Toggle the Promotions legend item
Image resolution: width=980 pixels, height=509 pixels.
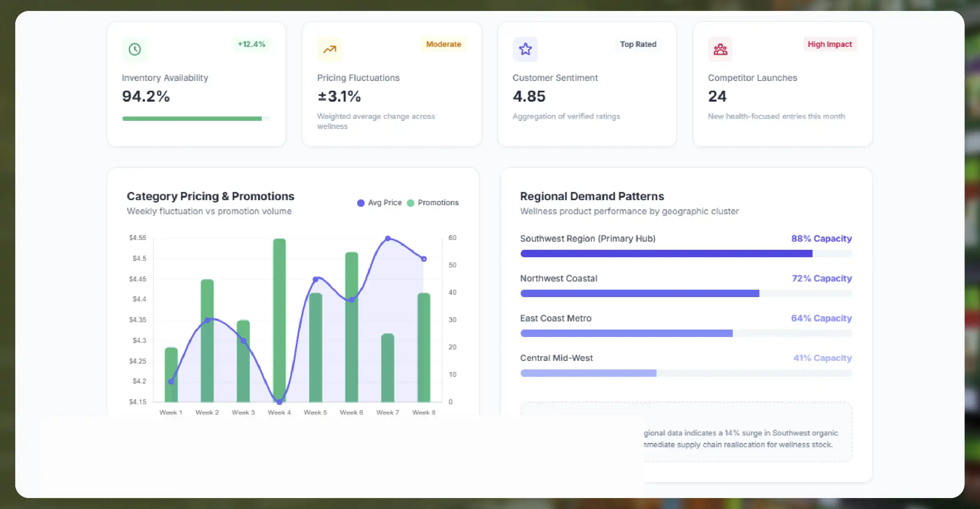pyautogui.click(x=433, y=203)
